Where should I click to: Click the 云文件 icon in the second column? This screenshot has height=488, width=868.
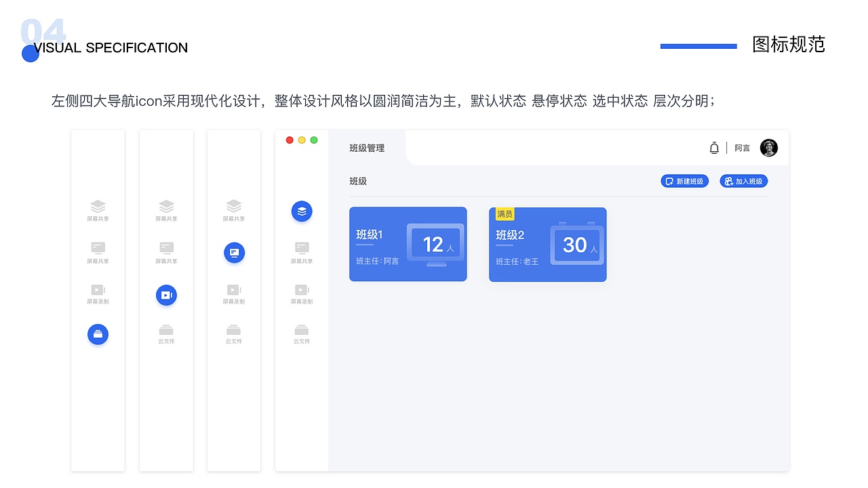(166, 330)
